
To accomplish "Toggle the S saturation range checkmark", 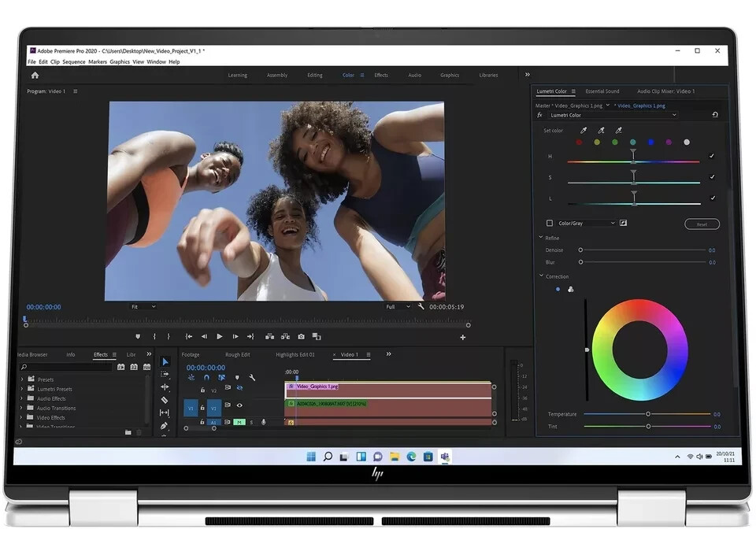I will point(712,177).
